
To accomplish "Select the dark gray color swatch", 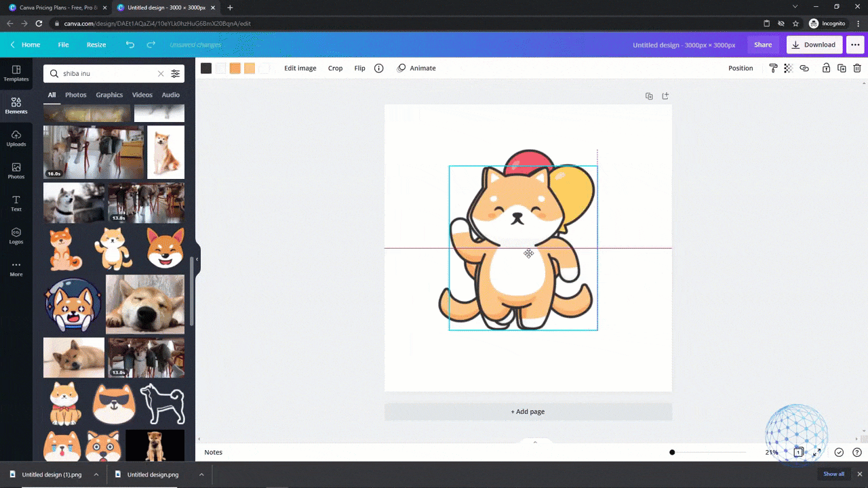I will pos(206,68).
